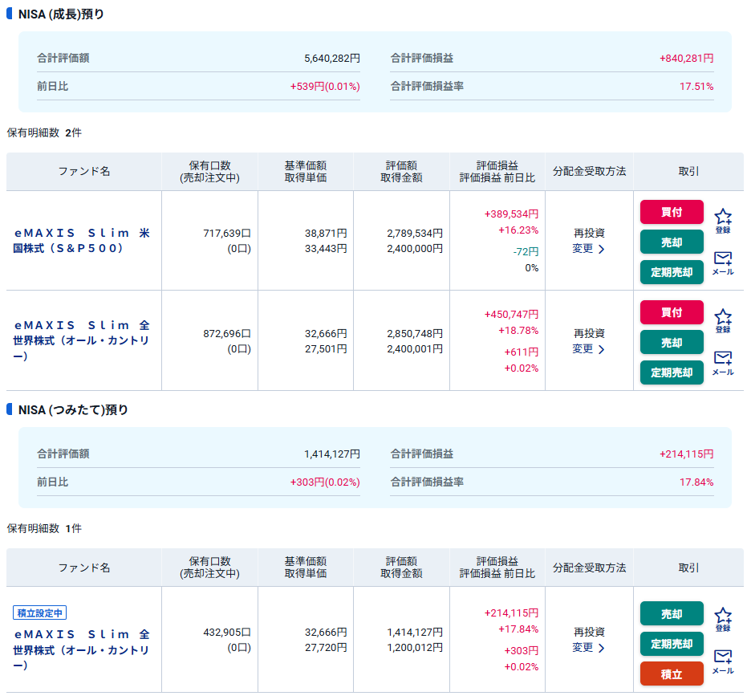Click the 登録 star icon for S&P500 fund

(723, 218)
